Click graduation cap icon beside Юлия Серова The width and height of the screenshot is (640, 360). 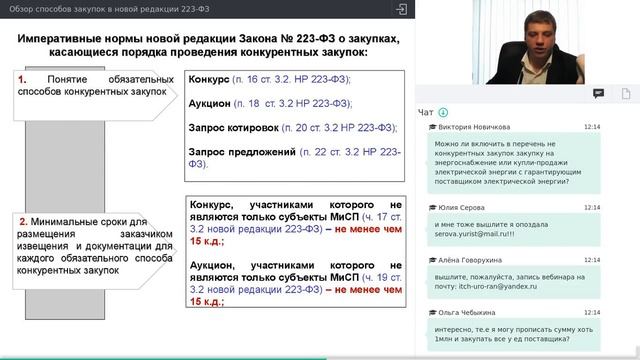(x=432, y=207)
